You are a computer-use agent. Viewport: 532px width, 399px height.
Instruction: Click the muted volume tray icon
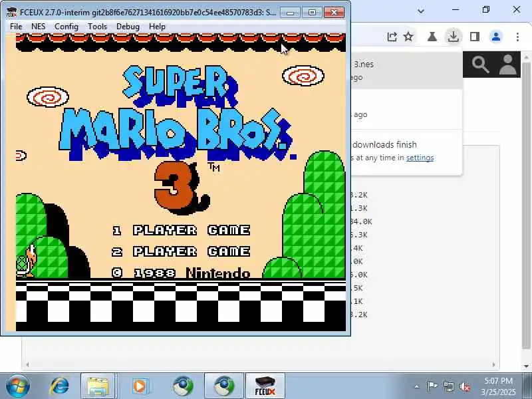click(x=465, y=386)
